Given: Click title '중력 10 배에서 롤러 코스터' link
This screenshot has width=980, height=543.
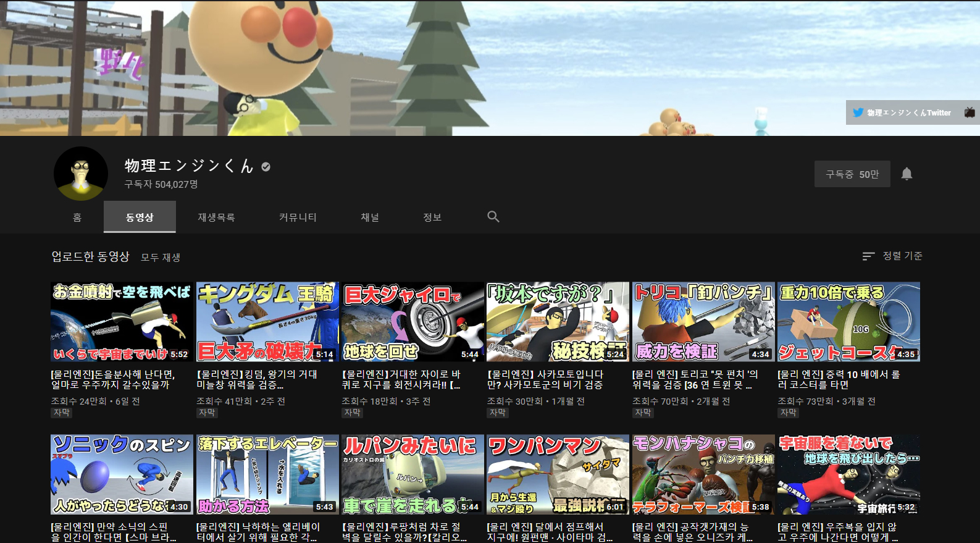Looking at the screenshot, I should pos(839,379).
